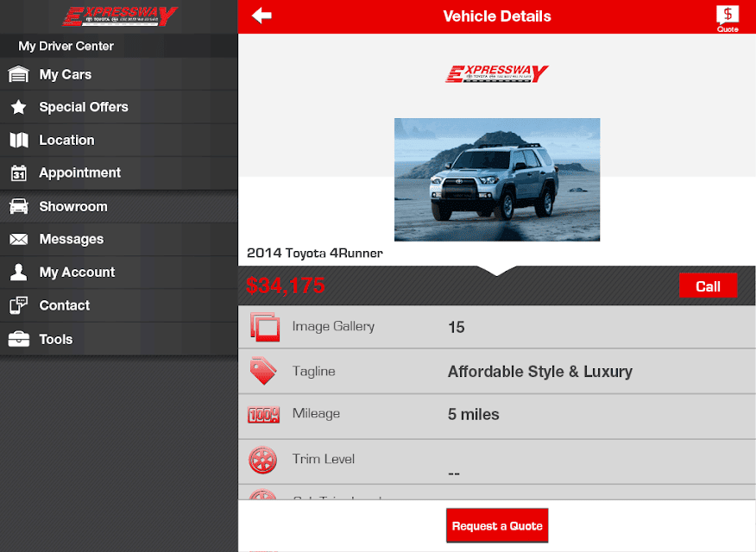Screen dimensions: 756x552
Task: Select the Special Offers star icon
Action: tap(19, 107)
